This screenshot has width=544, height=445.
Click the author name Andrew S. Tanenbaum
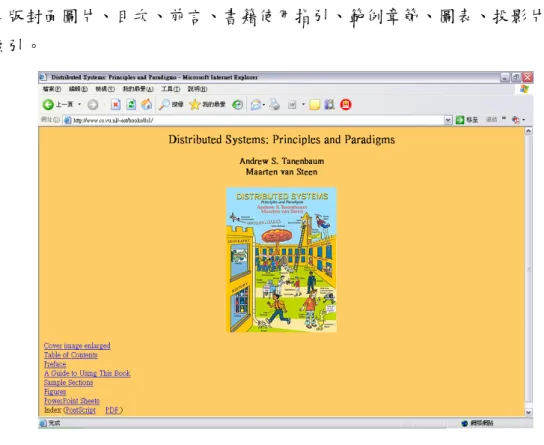(x=282, y=161)
